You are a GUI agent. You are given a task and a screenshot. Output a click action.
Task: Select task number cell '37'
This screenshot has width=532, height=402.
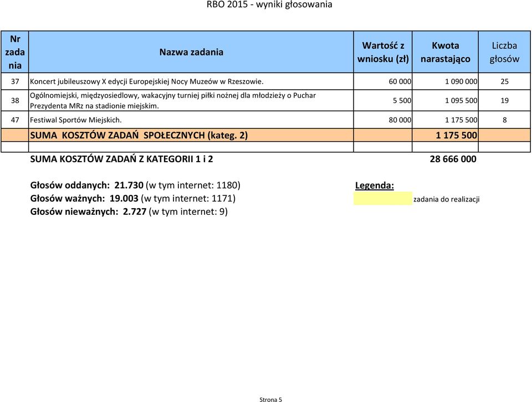15,81
